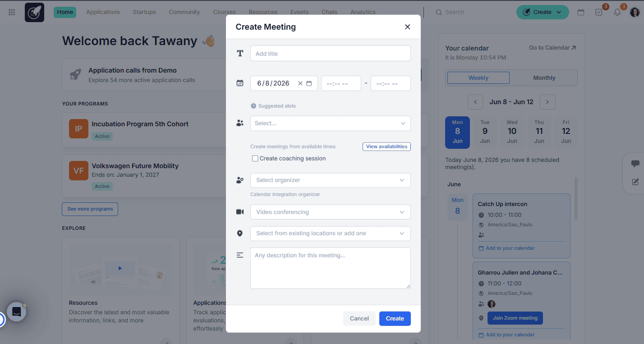Viewport: 644px width, 344px height.
Task: Go to previous week in calendar
Action: point(475,102)
